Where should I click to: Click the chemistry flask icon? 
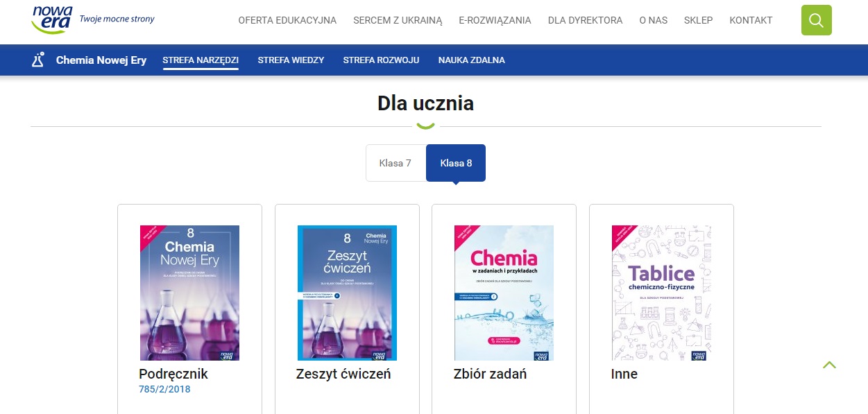[38, 60]
